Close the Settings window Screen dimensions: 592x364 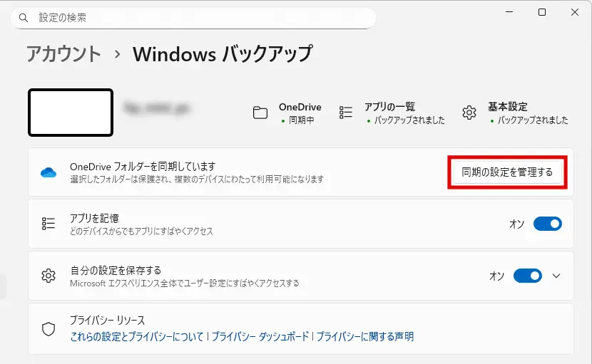[575, 12]
